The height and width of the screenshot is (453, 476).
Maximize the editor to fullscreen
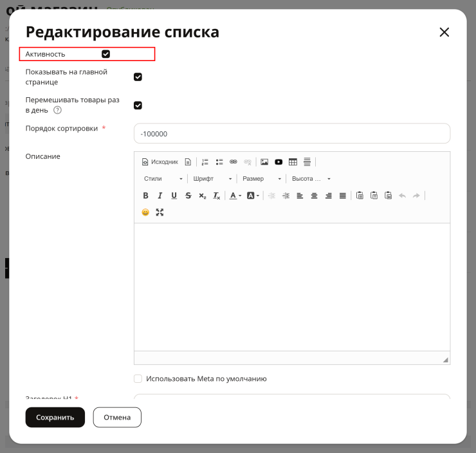pyautogui.click(x=160, y=212)
